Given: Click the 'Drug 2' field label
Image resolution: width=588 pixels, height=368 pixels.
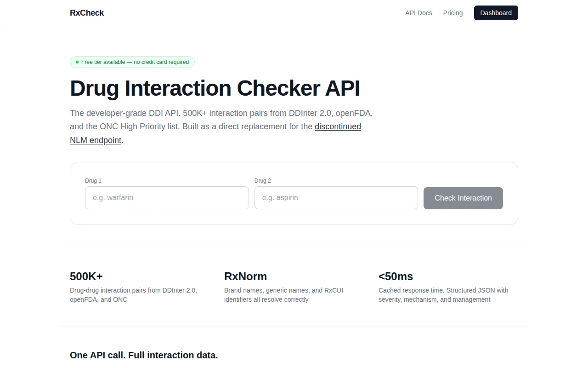Looking at the screenshot, I should pyautogui.click(x=263, y=181).
